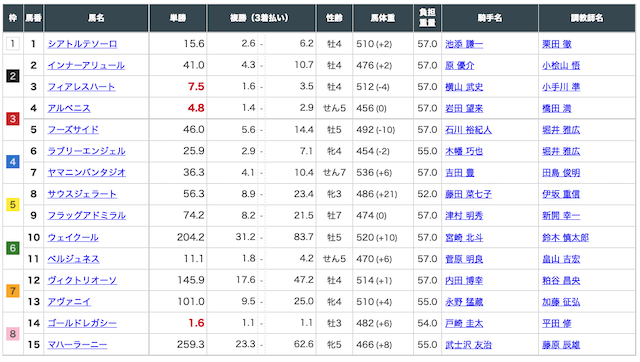The width and height of the screenshot is (640, 362).
Task: View jockey 石川 裕紀人 profile
Action: [468, 130]
